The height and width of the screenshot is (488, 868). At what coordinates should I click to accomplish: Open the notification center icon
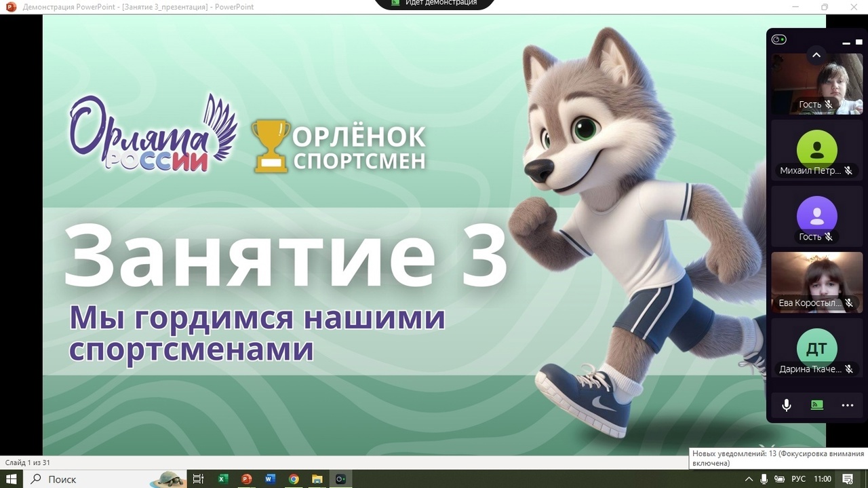(x=848, y=478)
